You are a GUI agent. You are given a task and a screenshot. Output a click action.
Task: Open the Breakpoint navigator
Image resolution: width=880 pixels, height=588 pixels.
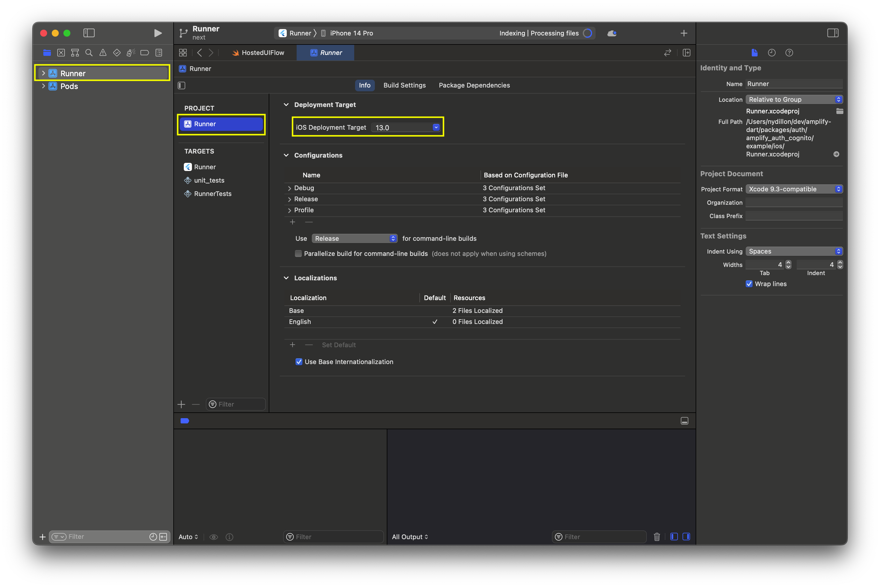pos(144,53)
